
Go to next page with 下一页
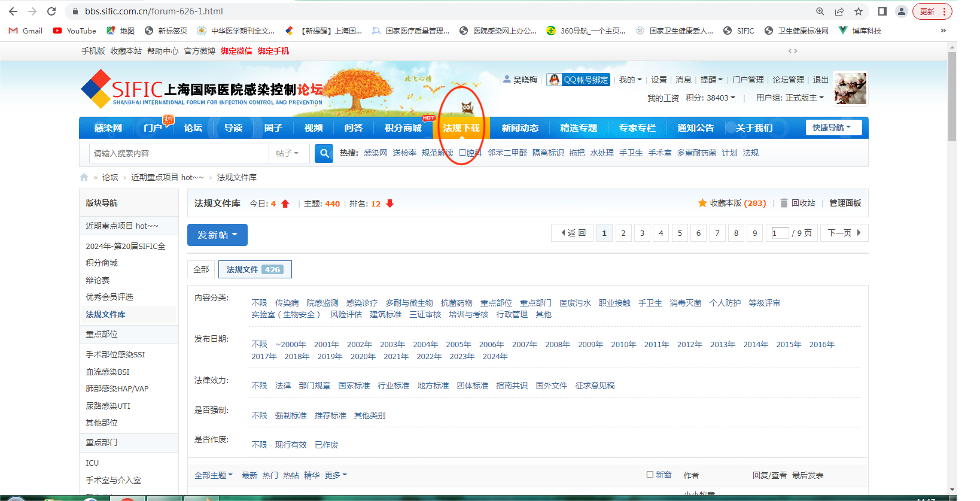pyautogui.click(x=844, y=233)
